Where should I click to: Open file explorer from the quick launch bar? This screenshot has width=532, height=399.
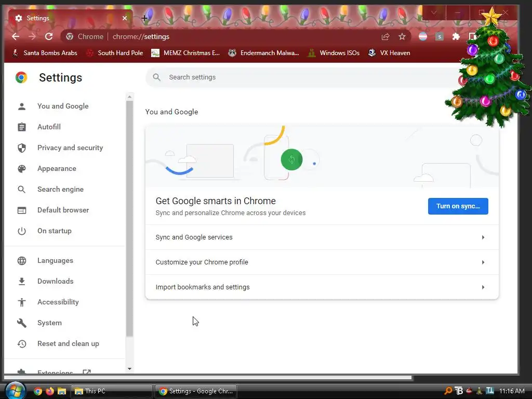click(x=62, y=391)
